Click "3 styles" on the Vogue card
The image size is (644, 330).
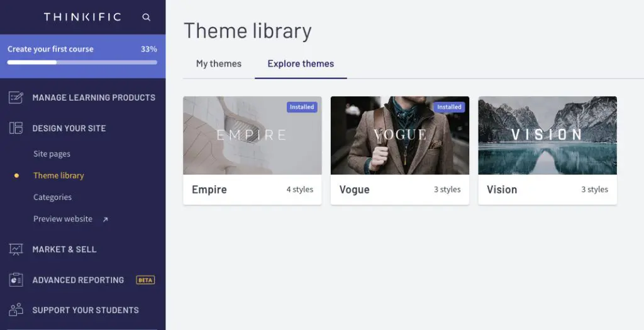coord(447,190)
